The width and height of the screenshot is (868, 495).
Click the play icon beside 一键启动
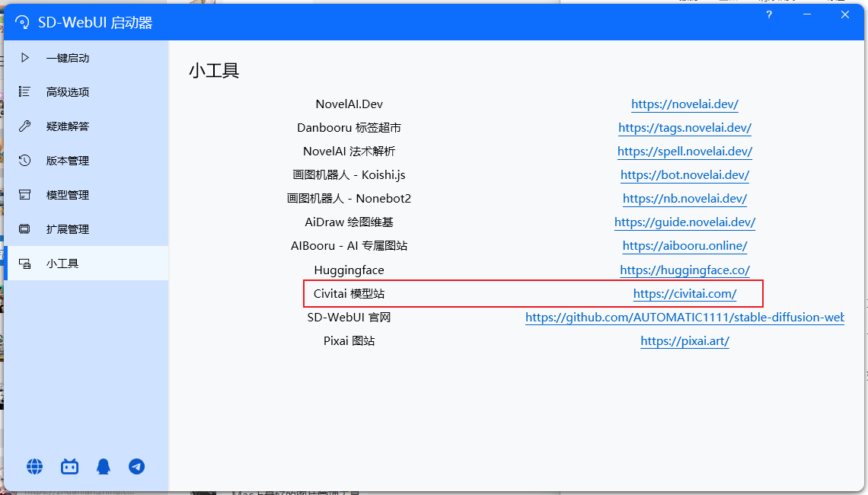(25, 58)
